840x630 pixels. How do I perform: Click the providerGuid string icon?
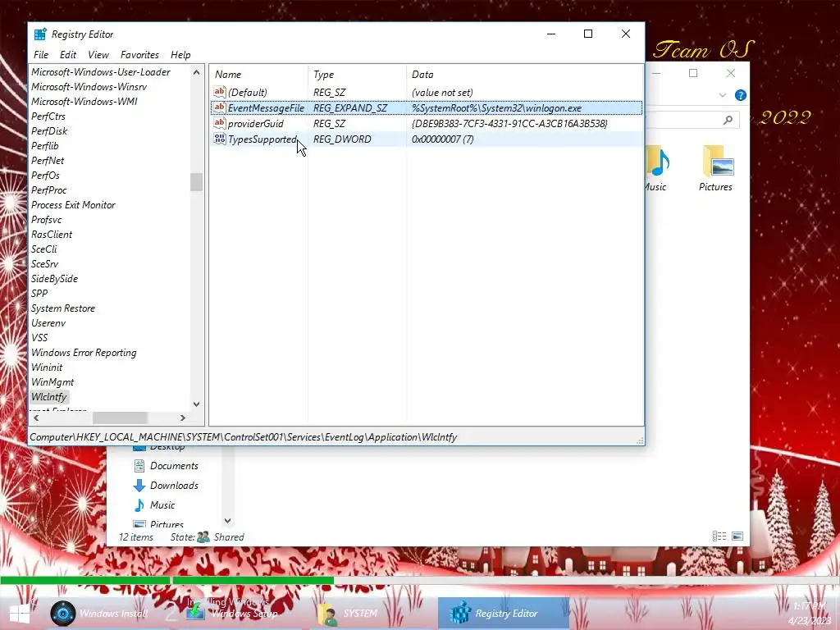pyautogui.click(x=219, y=123)
